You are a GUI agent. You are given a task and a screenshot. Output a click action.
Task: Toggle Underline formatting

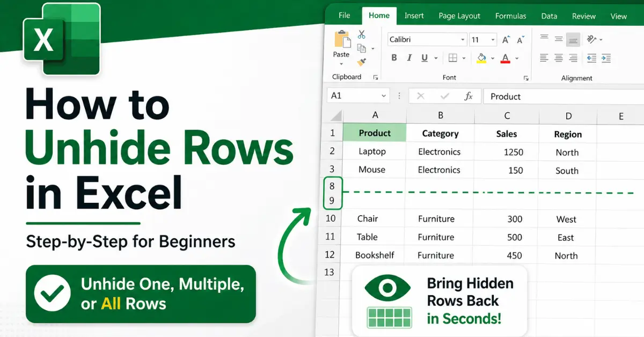425,58
